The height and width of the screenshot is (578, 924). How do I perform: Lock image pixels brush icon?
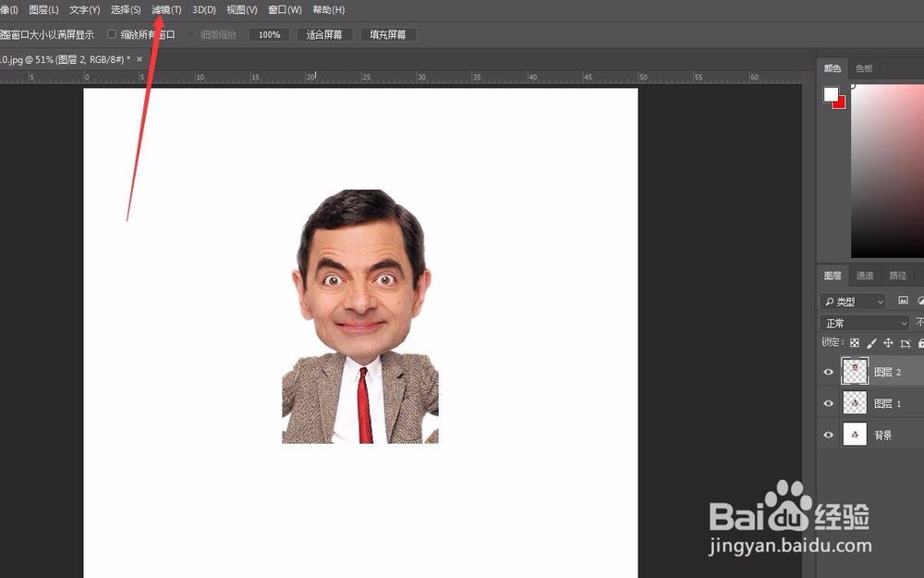tap(871, 343)
